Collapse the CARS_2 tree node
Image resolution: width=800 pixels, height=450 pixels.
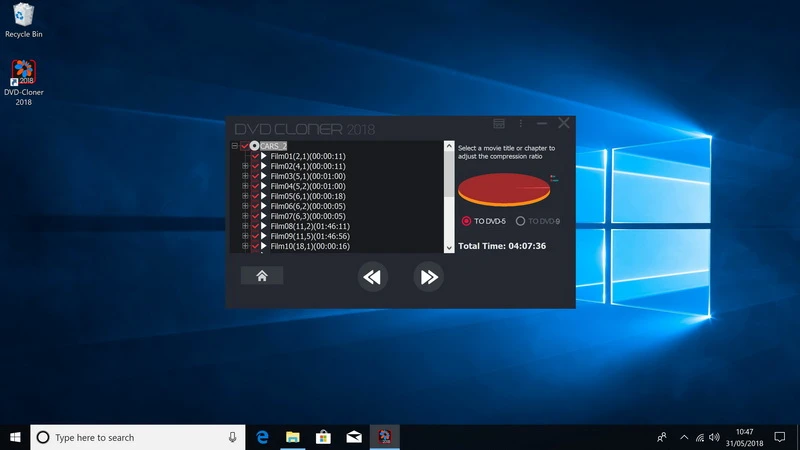(235, 146)
